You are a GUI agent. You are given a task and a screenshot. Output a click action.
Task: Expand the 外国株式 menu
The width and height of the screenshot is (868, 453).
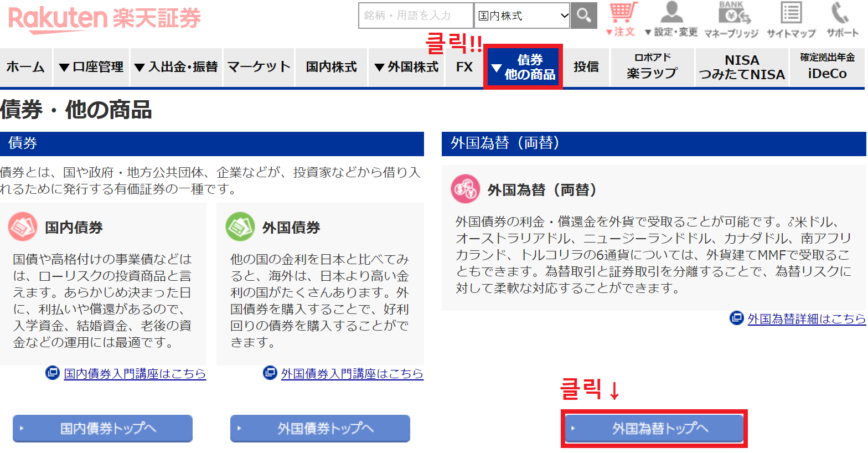point(406,67)
